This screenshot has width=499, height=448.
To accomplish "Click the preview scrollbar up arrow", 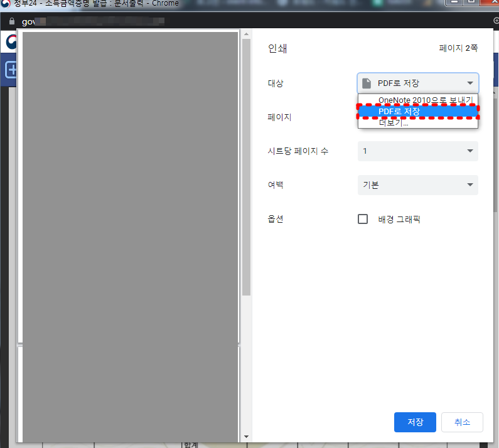I will (x=246, y=34).
